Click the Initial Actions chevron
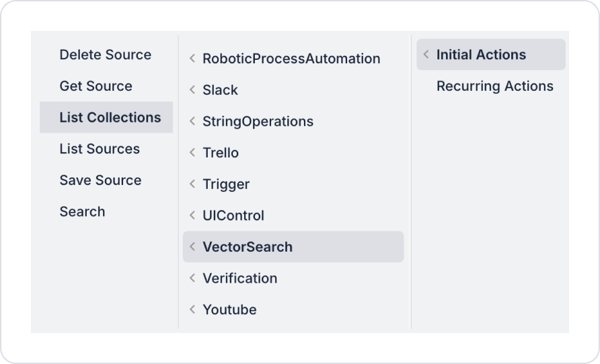Screen dimensions: 600x364 pos(426,55)
